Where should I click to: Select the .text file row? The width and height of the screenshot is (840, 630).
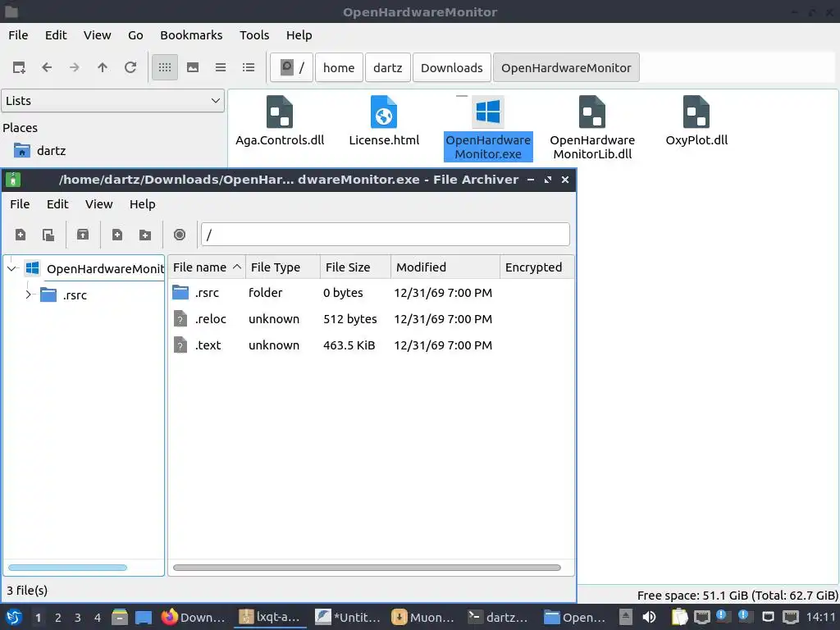[x=371, y=345]
